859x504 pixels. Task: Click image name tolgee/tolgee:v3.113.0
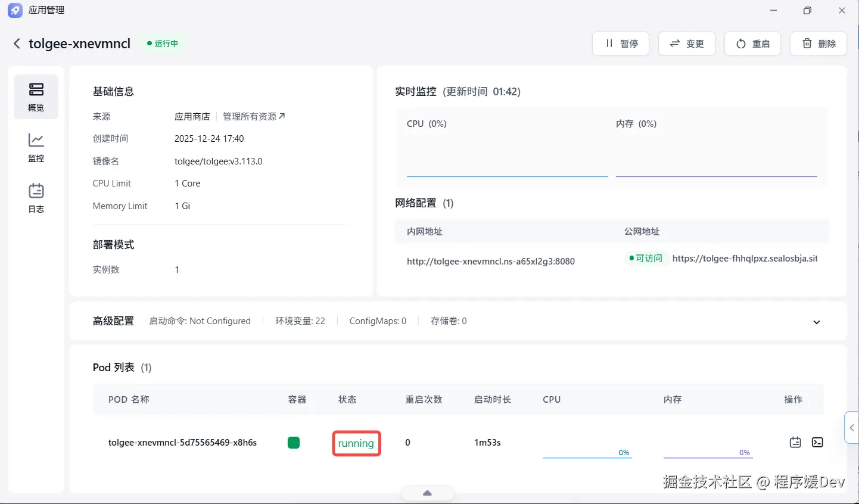[x=219, y=161]
